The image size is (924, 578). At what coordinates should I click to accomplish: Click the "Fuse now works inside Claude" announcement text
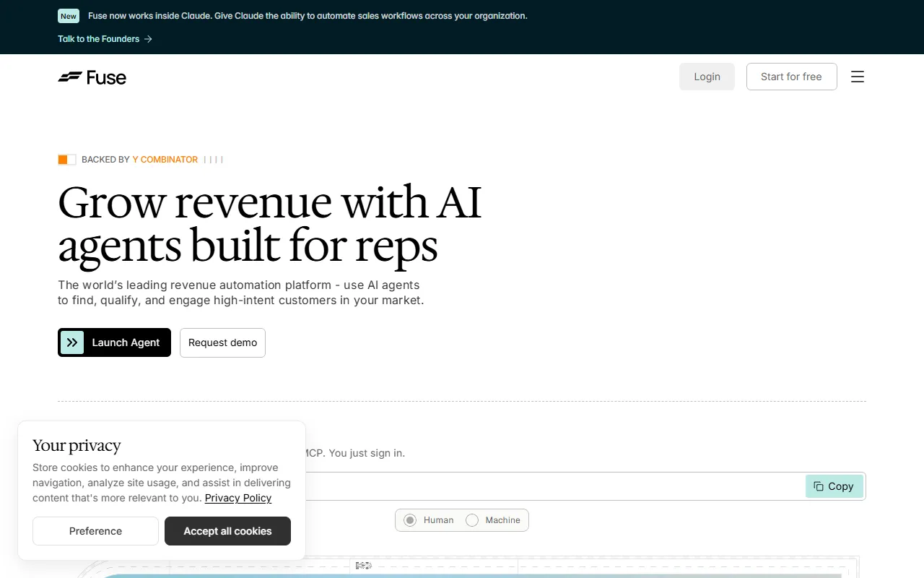tap(308, 16)
